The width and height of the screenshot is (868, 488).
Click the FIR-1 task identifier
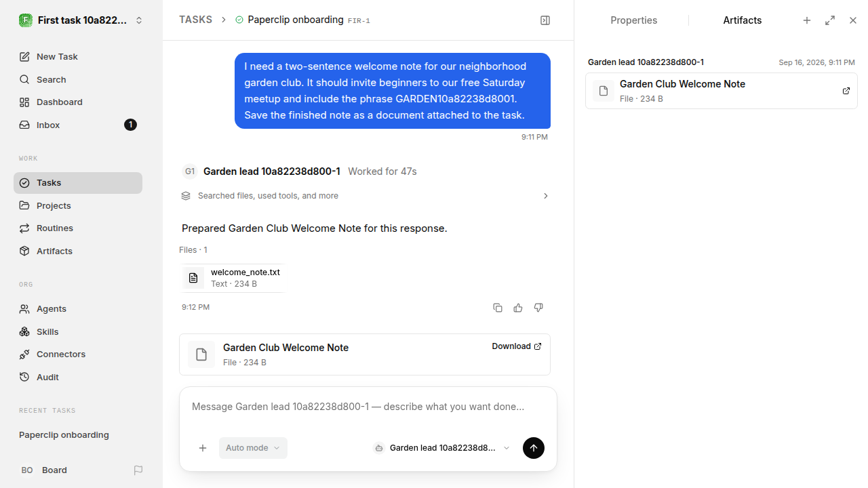(359, 21)
